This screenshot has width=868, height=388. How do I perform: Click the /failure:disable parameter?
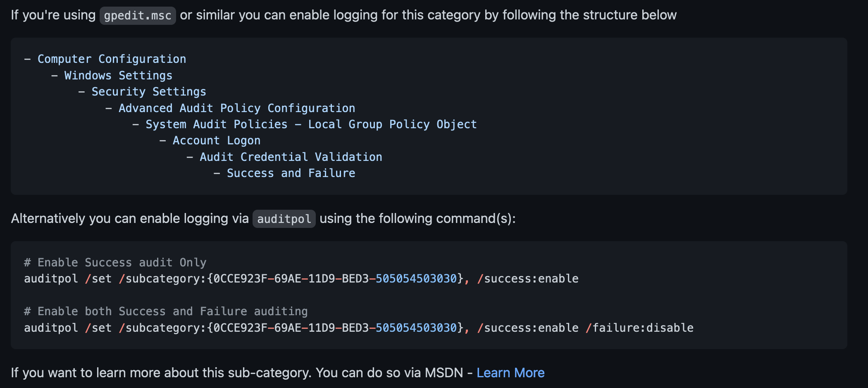pos(639,328)
